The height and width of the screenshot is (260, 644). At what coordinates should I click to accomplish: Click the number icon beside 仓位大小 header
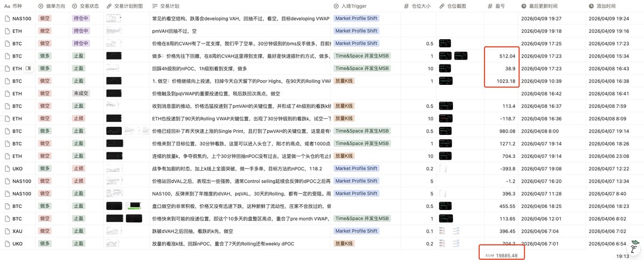click(x=406, y=6)
